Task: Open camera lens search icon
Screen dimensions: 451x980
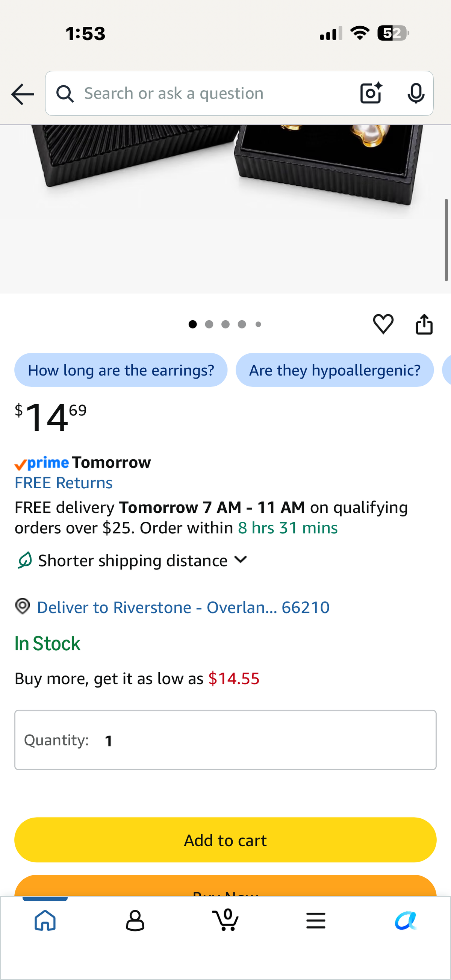Action: [x=371, y=93]
